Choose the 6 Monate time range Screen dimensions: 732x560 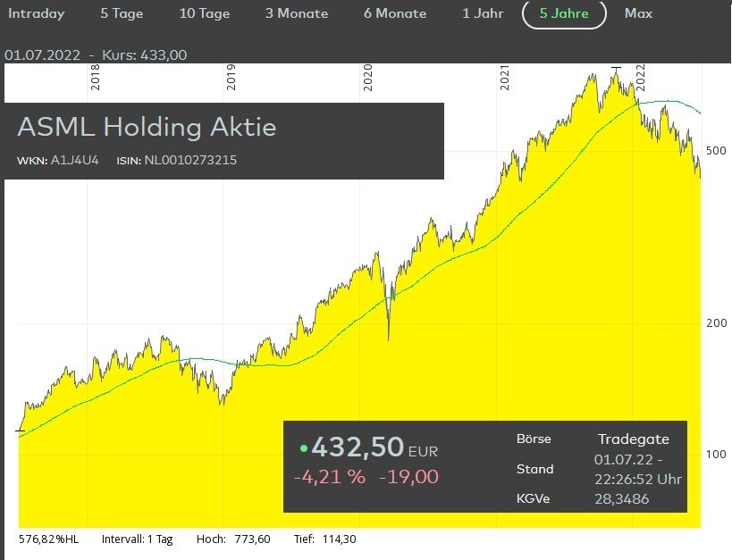coord(395,13)
